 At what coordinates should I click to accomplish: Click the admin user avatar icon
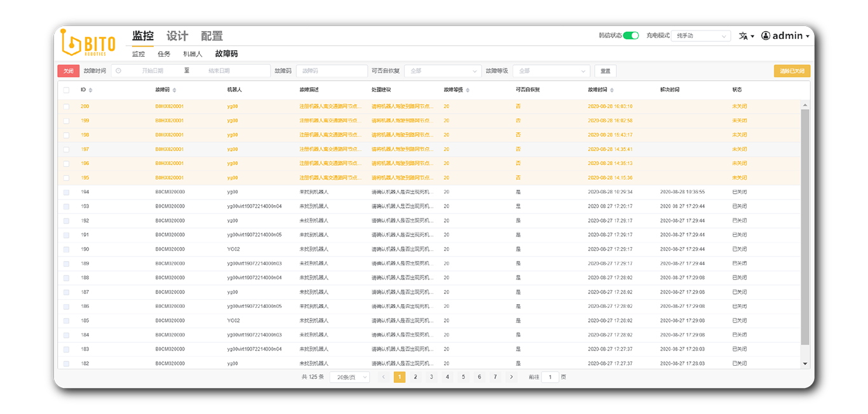766,36
